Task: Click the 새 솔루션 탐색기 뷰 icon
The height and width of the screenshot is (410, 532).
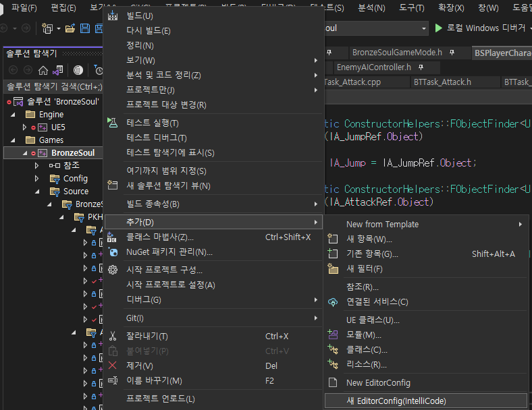Action: pos(113,185)
